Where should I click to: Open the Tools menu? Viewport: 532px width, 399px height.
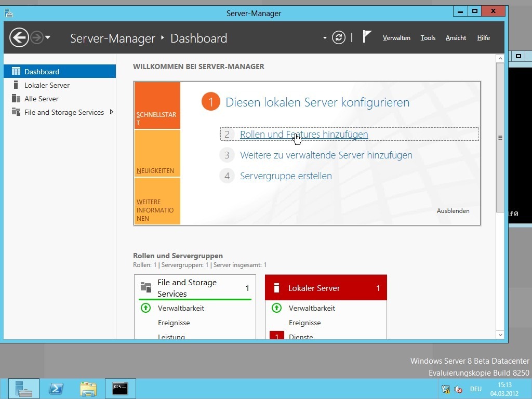[428, 38]
